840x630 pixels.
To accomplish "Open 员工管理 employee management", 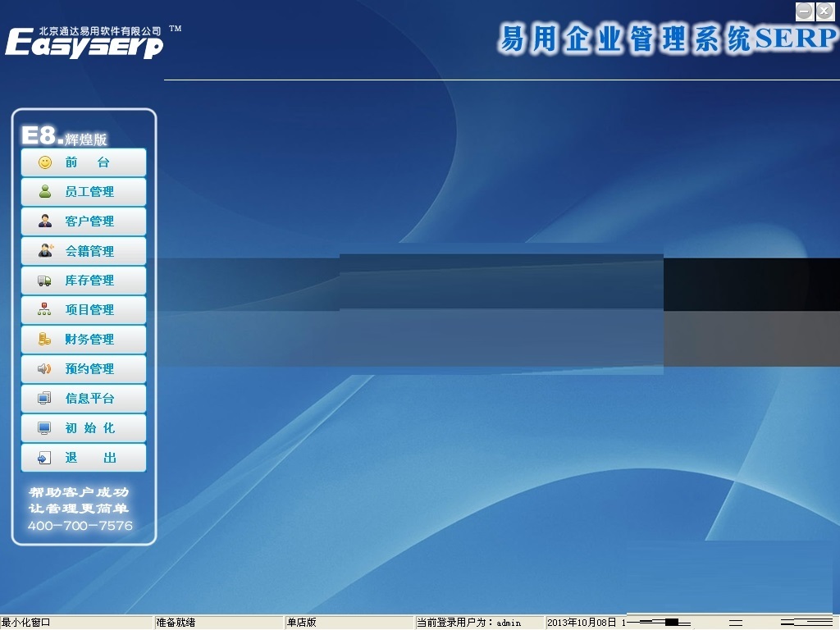I will (x=84, y=192).
